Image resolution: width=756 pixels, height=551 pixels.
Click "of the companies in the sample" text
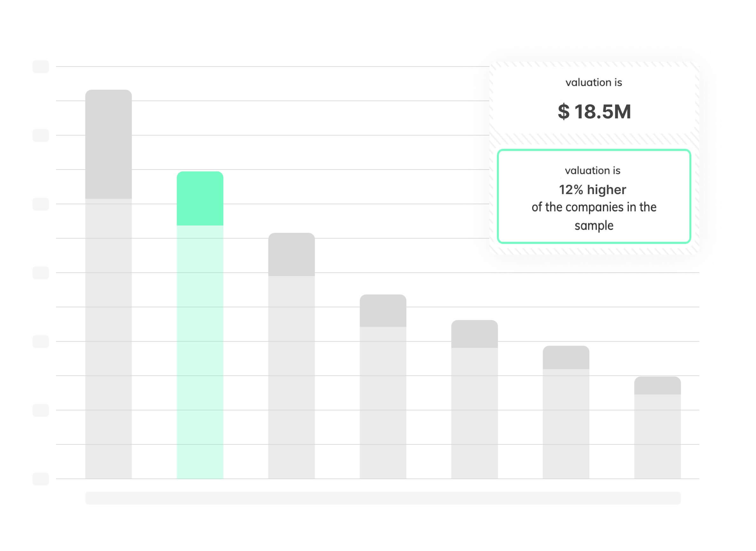pos(594,216)
